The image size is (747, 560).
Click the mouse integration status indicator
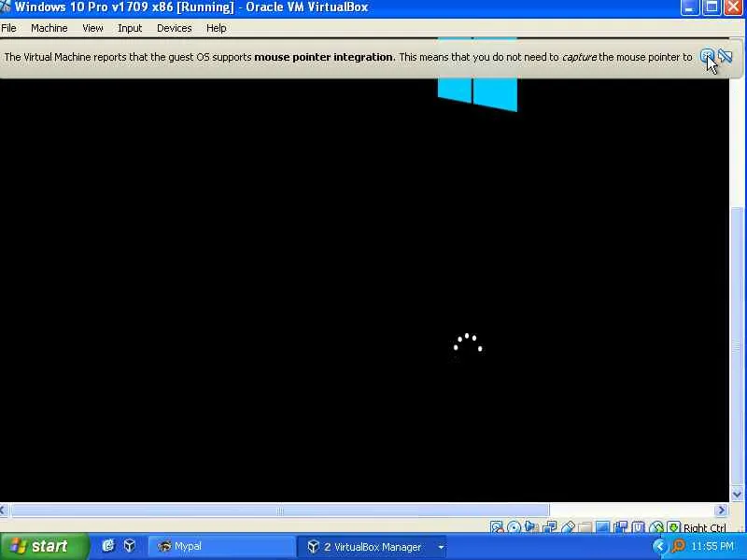(656, 526)
